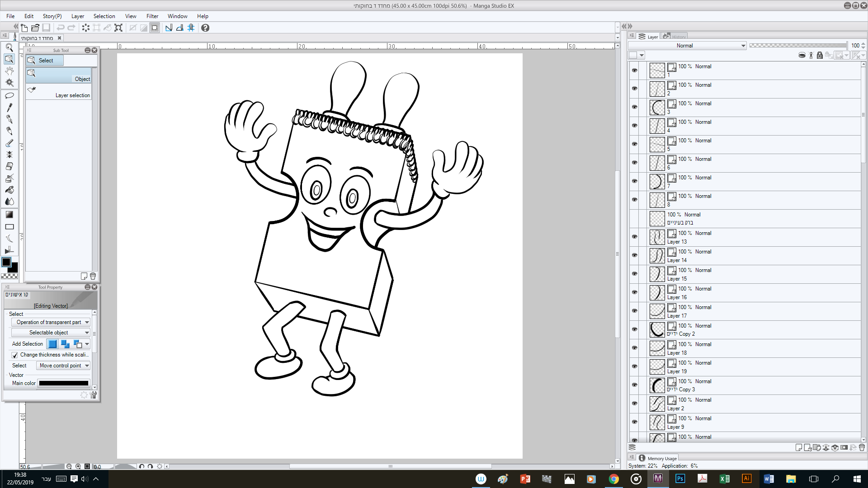
Task: Pick the Eraser tool
Action: tap(9, 166)
